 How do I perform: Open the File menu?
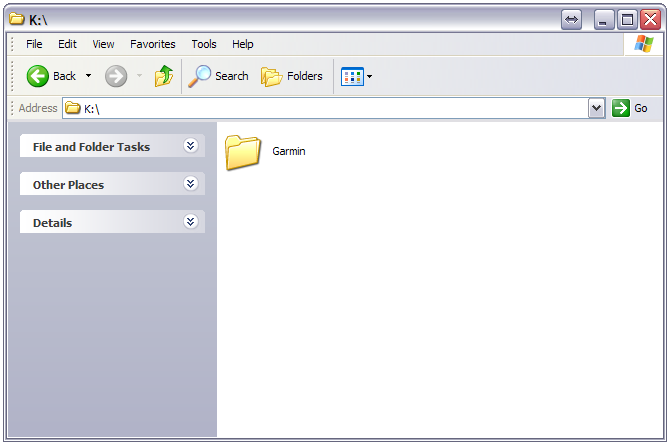[x=34, y=44]
